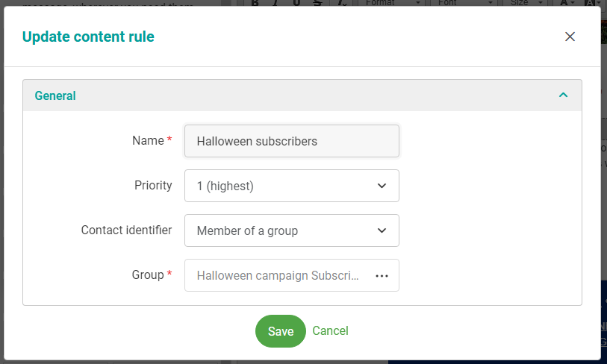The image size is (607, 364).
Task: Close the Update content rule dialog
Action: (570, 37)
